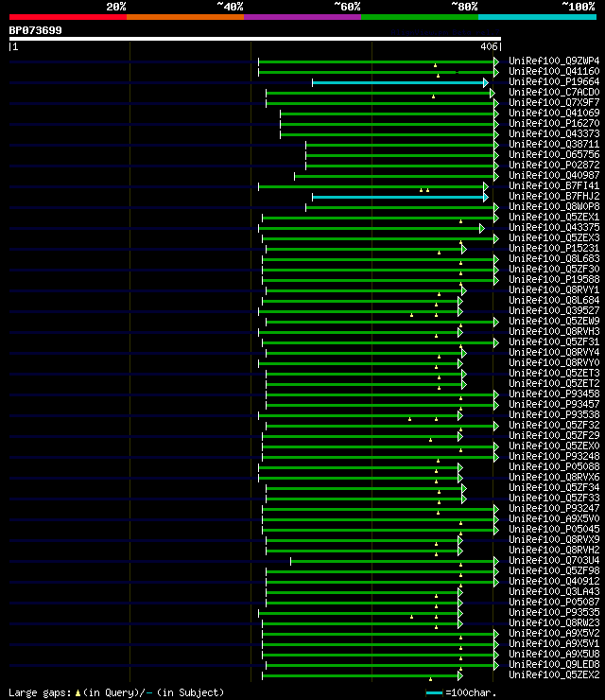Click the UniRef100_Q43373 entry
Viewport: 605px width, 700px height.
[554, 133]
